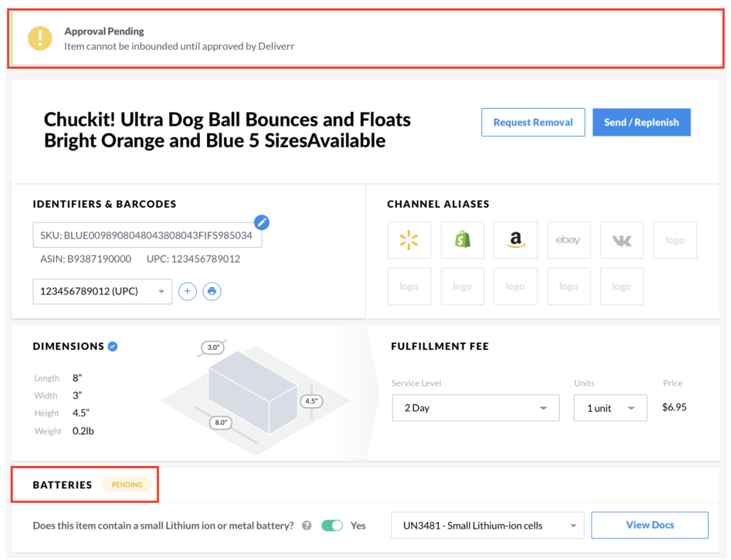The width and height of the screenshot is (731, 560).
Task: Click the 3.0" label on the box diagram
Action: pyautogui.click(x=213, y=347)
